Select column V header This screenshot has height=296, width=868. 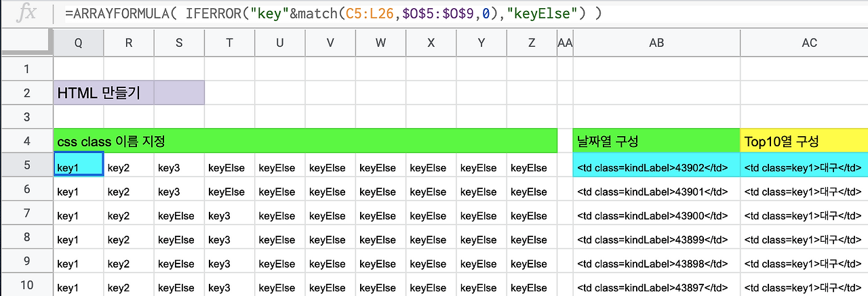tap(330, 43)
